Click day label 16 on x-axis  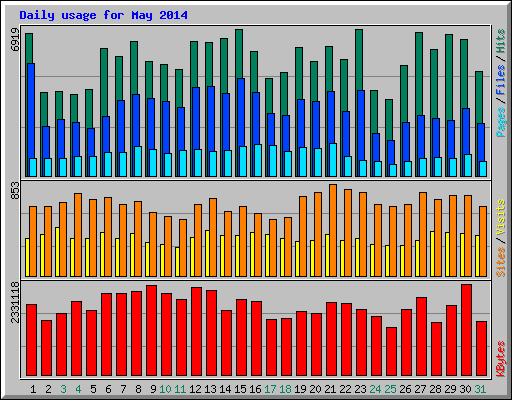point(255,389)
